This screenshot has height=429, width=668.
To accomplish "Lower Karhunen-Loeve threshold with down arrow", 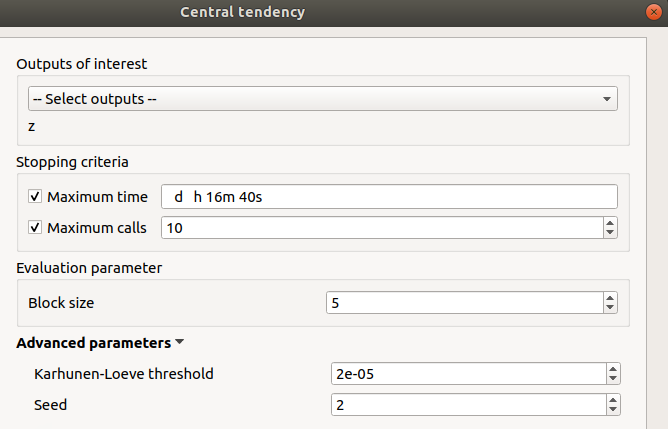I will pos(612,379).
